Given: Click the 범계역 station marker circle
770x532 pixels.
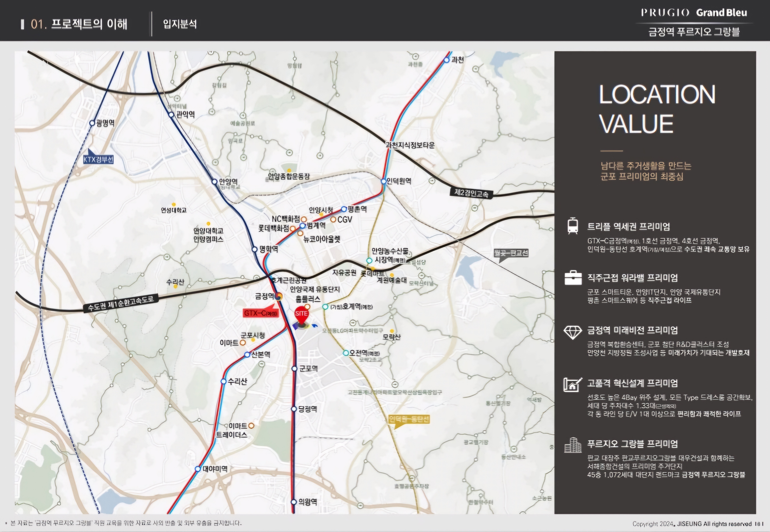Looking at the screenshot, I should coord(303,226).
